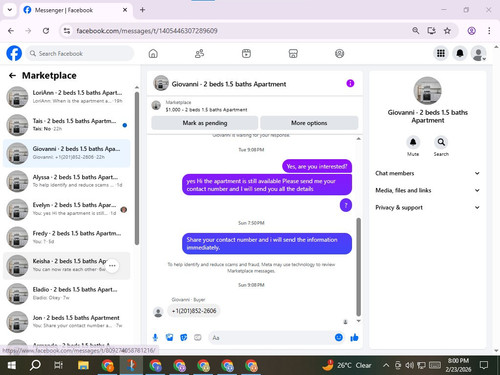The height and width of the screenshot is (375, 500).
Task: Open Evelyn conversation
Action: click(67, 209)
